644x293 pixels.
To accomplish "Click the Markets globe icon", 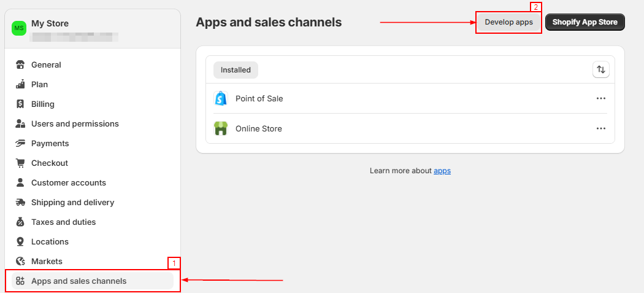I will click(20, 261).
